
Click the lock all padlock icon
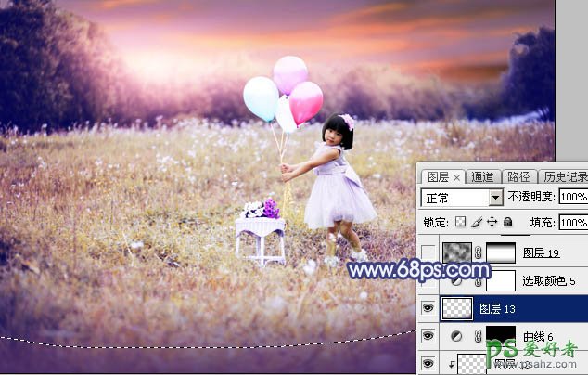click(507, 223)
